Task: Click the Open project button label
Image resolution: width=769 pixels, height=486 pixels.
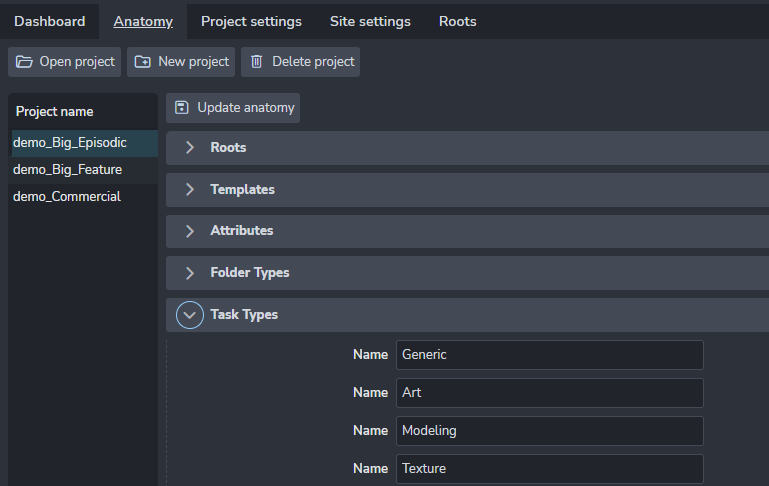Action: (77, 62)
